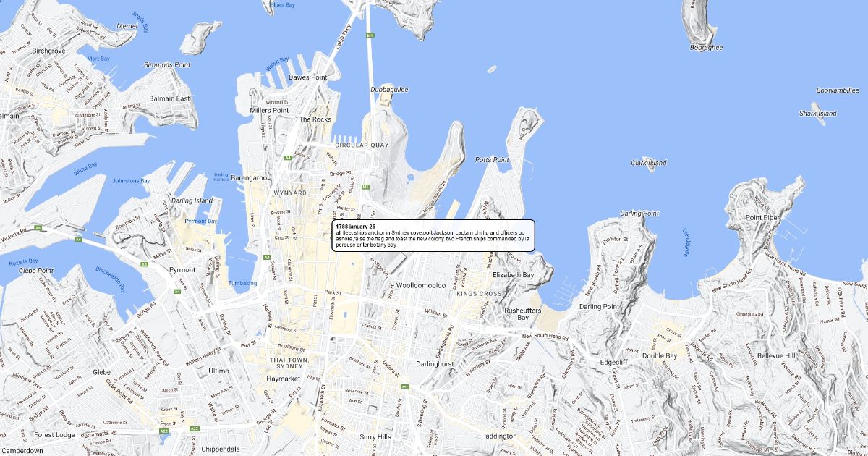Viewport: 868px width, 456px height.
Task: Select the Clark Island label
Action: click(648, 163)
